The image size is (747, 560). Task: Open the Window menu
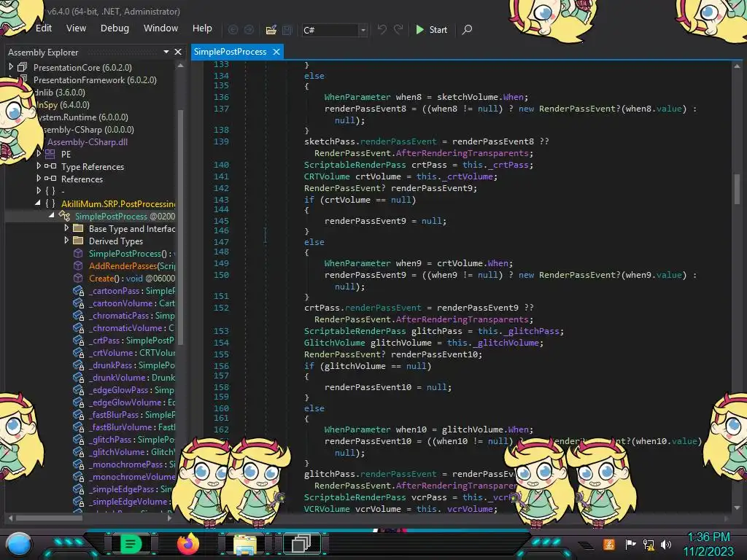point(161,28)
